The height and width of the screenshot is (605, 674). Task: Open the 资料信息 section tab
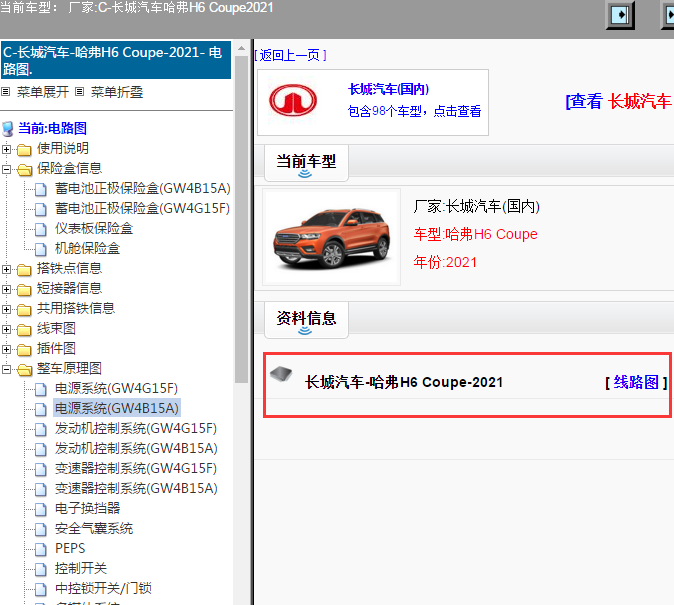pyautogui.click(x=306, y=319)
